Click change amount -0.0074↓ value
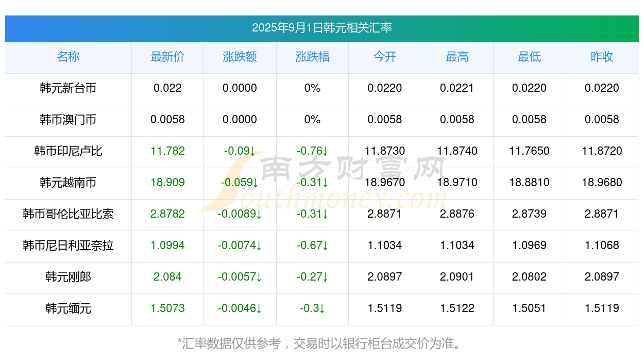The image size is (644, 360). (240, 246)
